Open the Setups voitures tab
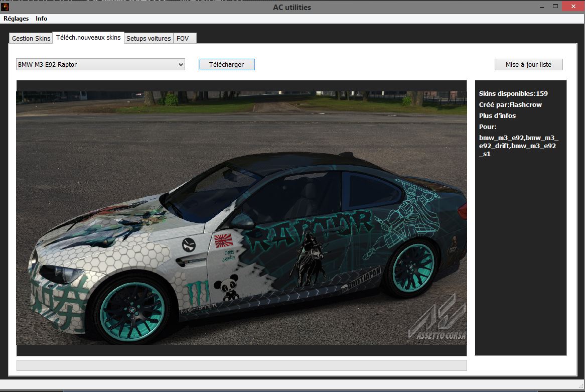 [149, 38]
